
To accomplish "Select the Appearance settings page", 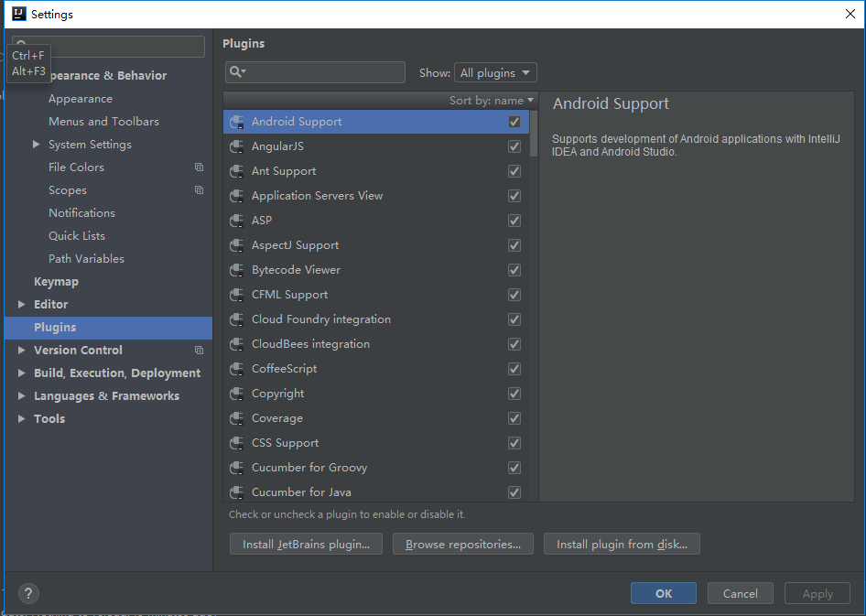I will pyautogui.click(x=81, y=99).
